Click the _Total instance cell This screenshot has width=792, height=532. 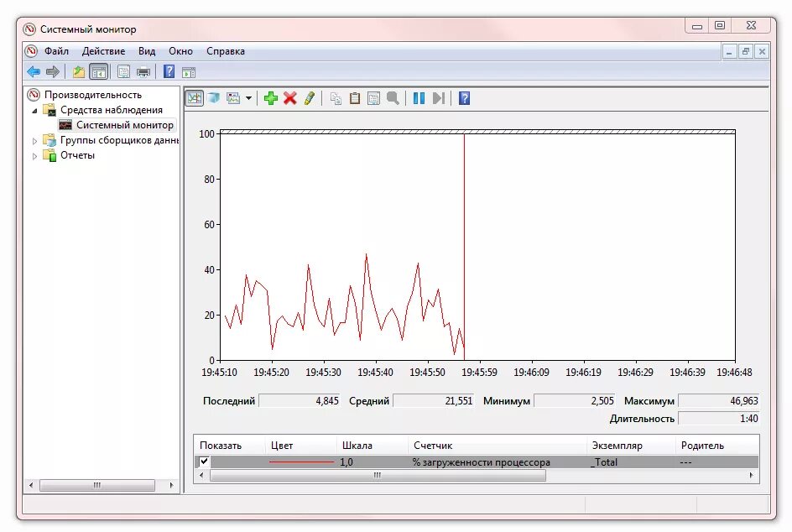tap(603, 462)
